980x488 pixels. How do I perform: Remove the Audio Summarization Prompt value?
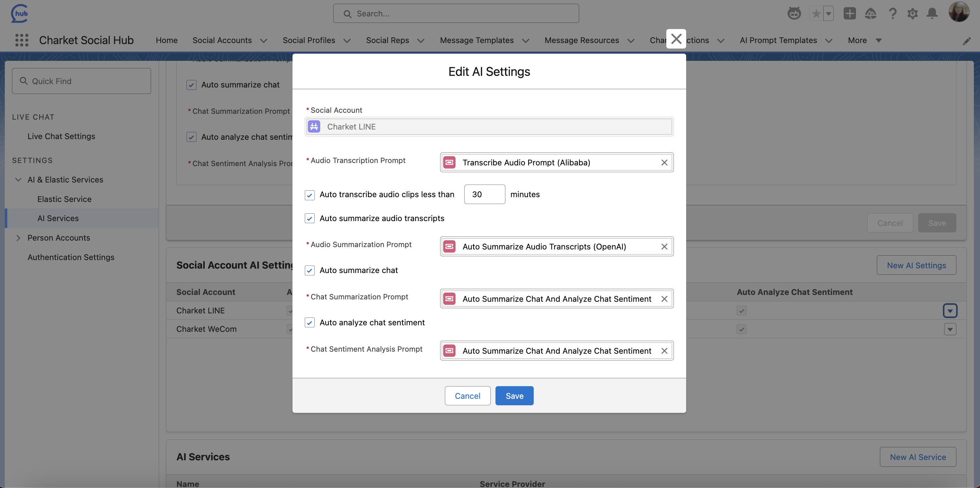(664, 246)
